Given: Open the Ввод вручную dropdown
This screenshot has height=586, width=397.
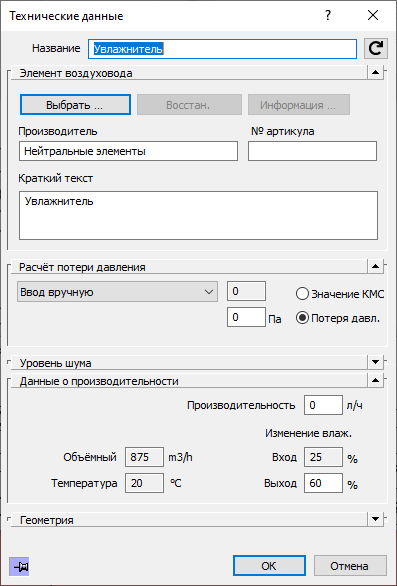Looking at the screenshot, I should tap(117, 292).
